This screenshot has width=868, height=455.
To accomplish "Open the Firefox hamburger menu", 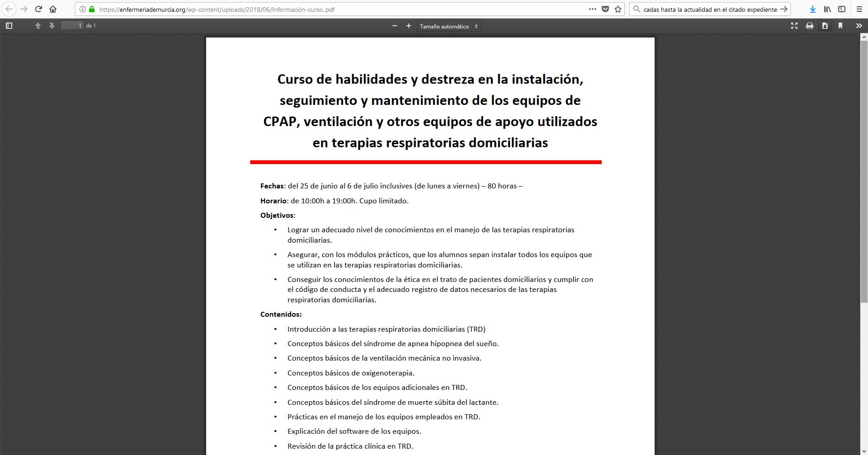I will [859, 9].
